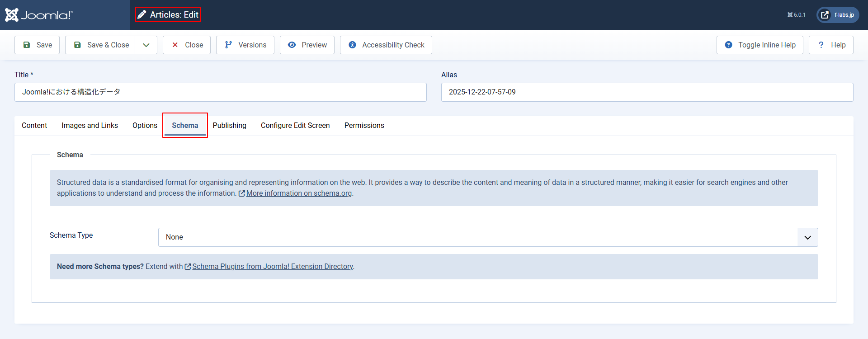Open site frontend via f-labs.jp button
868x339 pixels.
pos(838,15)
